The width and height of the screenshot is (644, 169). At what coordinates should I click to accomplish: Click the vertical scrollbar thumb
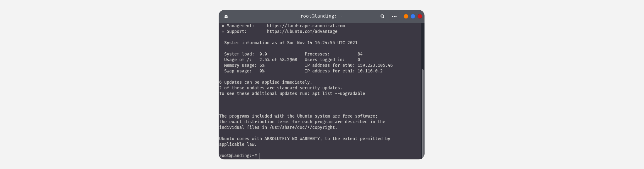tap(423, 113)
